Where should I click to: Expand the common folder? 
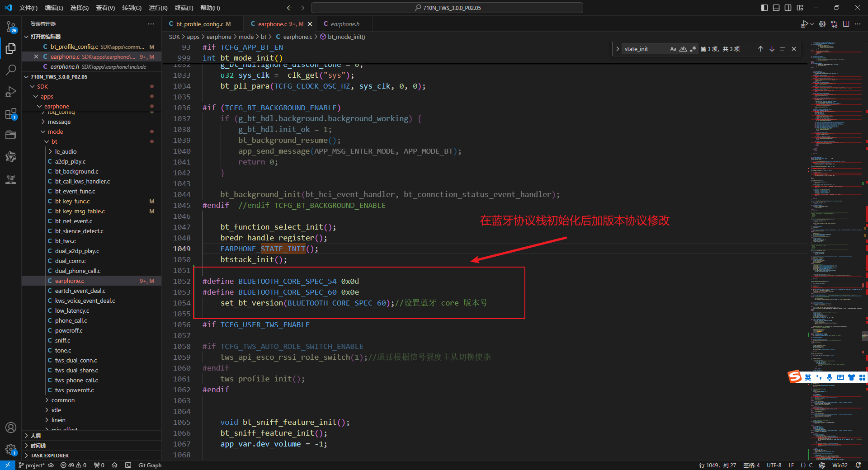tap(47, 400)
